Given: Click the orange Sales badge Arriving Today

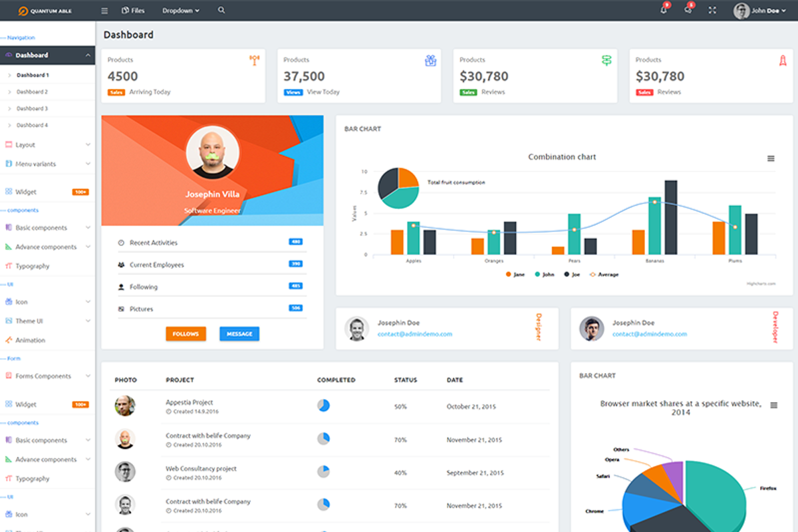Looking at the screenshot, I should click(x=116, y=92).
